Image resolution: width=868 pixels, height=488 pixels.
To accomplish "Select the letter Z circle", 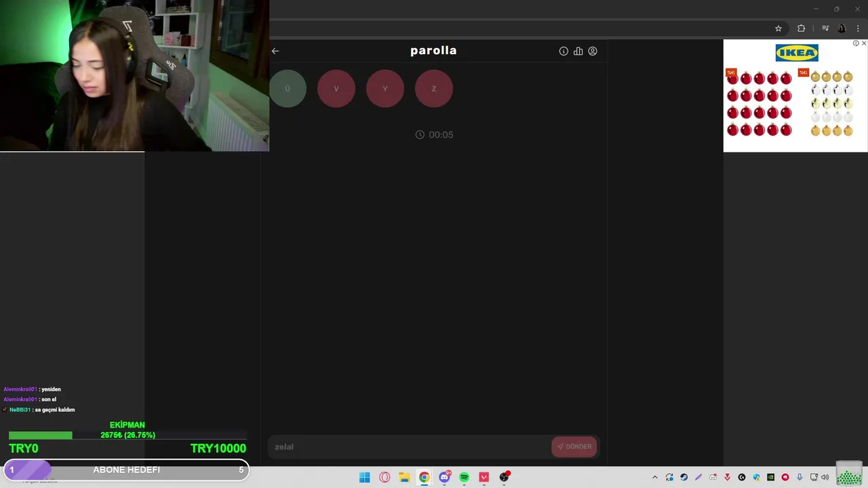I will tap(434, 89).
